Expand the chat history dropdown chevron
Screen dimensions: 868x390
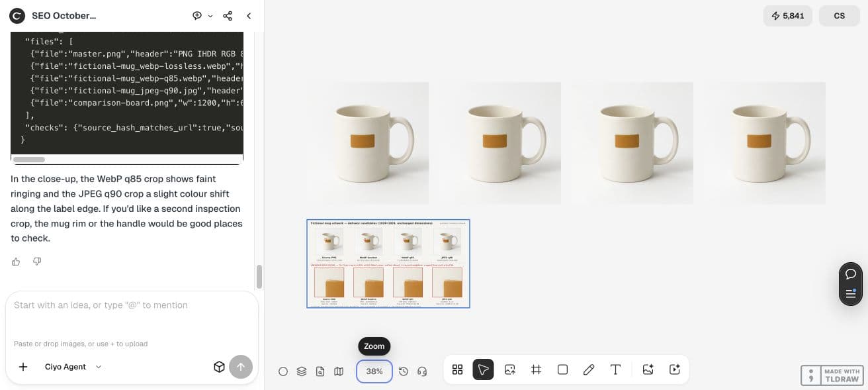click(210, 16)
